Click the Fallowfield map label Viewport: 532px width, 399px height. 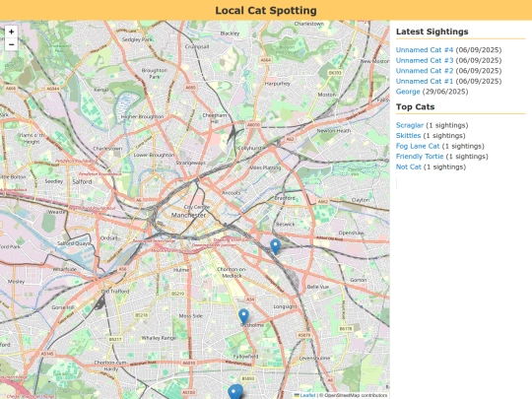[245, 357]
